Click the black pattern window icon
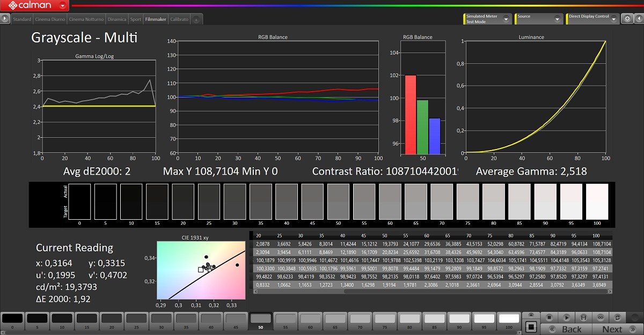 [531, 326]
